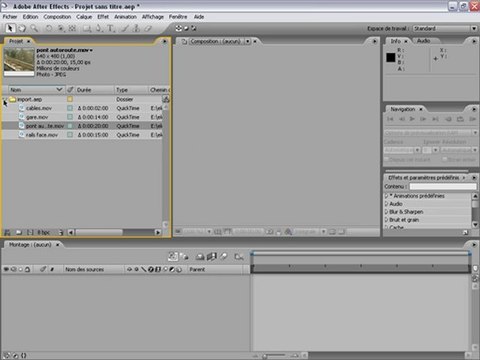Select the Selection arrow tool
The image size is (480, 360).
[10, 29]
